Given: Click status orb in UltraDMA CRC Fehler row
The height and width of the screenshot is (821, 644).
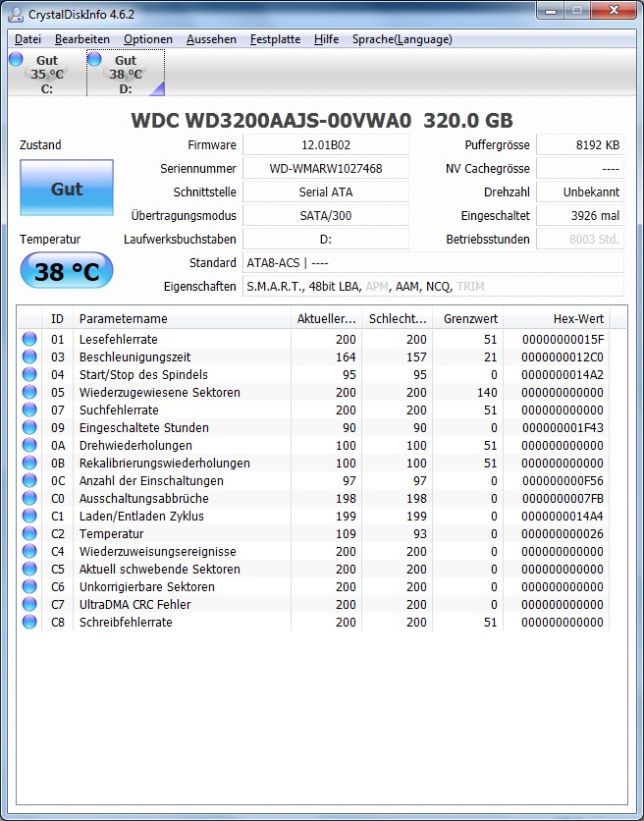Looking at the screenshot, I should pos(29,604).
